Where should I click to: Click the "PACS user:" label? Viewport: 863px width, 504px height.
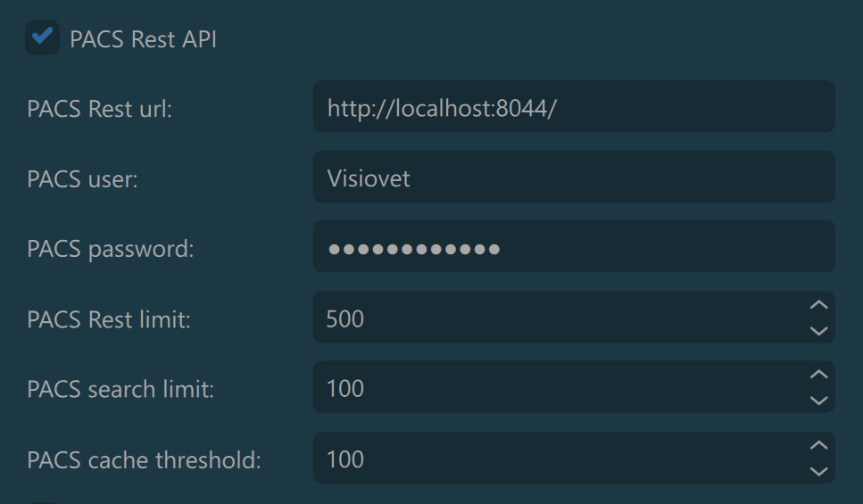(82, 178)
